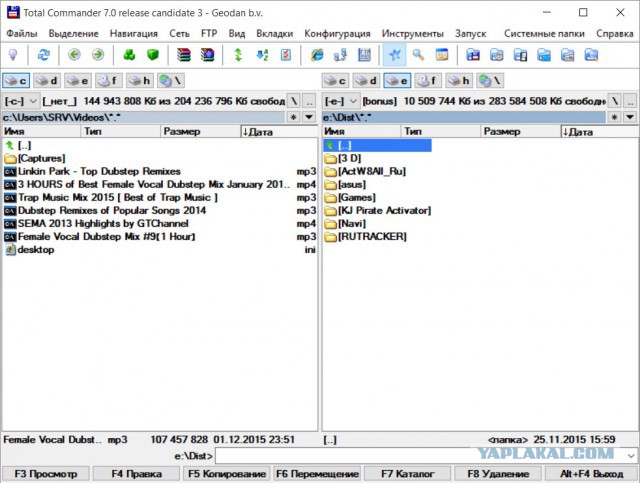Click the A-Z sort toolbar icon
640x483 pixels.
click(x=262, y=55)
